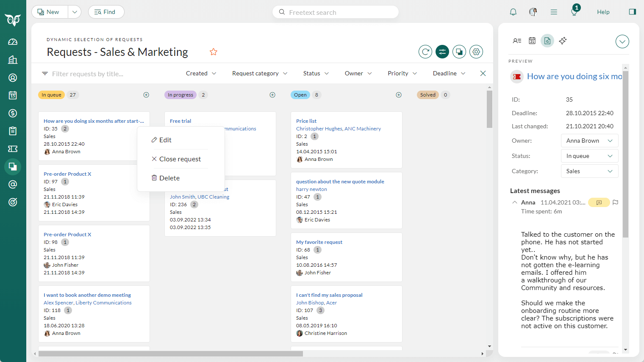Open the filter settings gear on the board
The width and height of the screenshot is (644, 362).
tap(476, 51)
